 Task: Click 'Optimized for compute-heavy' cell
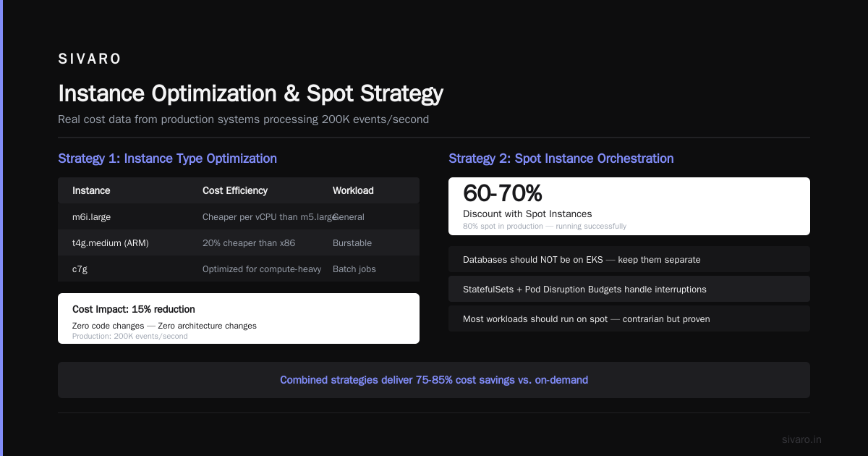(262, 269)
